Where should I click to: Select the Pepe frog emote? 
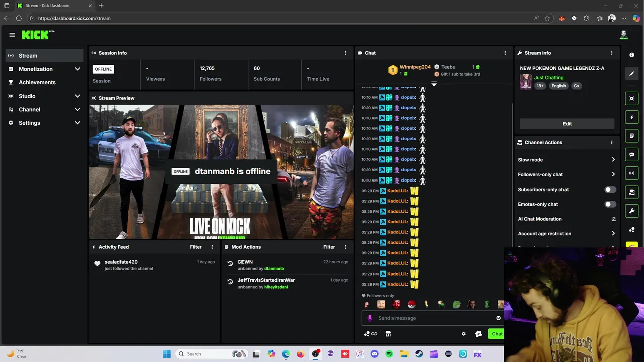(x=456, y=304)
